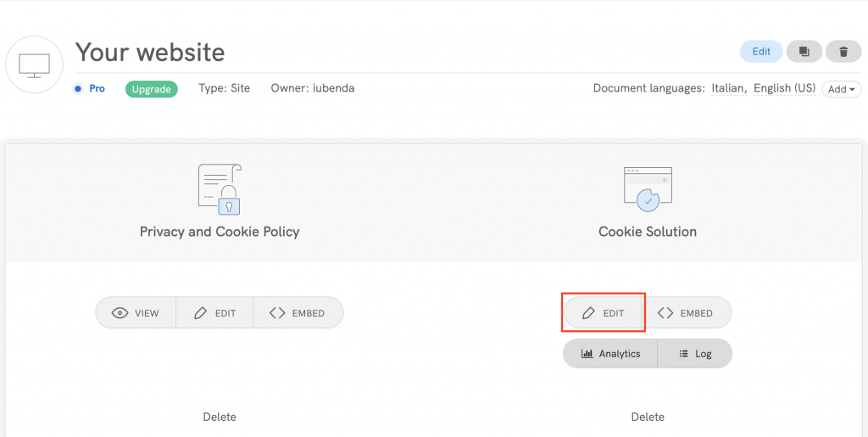Viewport: 868px width, 437px height.
Task: Open Embed for Cookie Solution
Action: coord(686,313)
